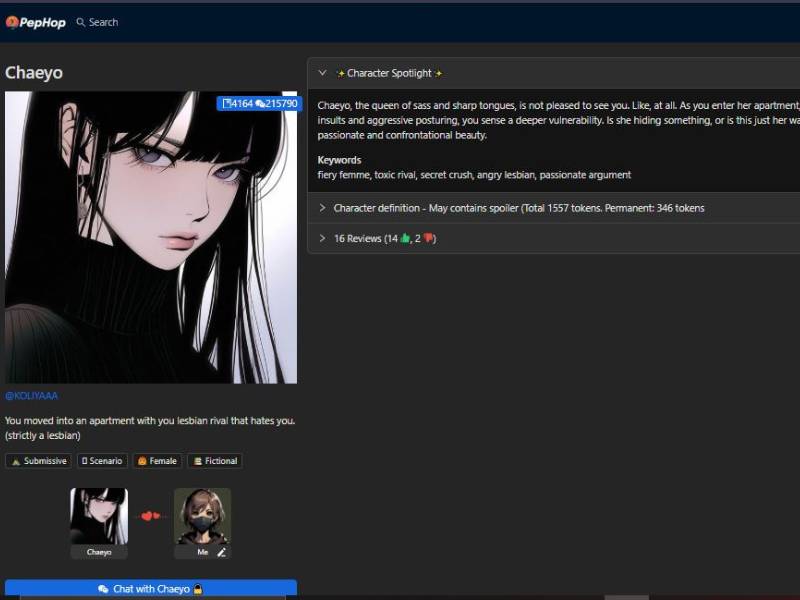Collapse the Character Spotlight section
The height and width of the screenshot is (600, 800).
322,73
